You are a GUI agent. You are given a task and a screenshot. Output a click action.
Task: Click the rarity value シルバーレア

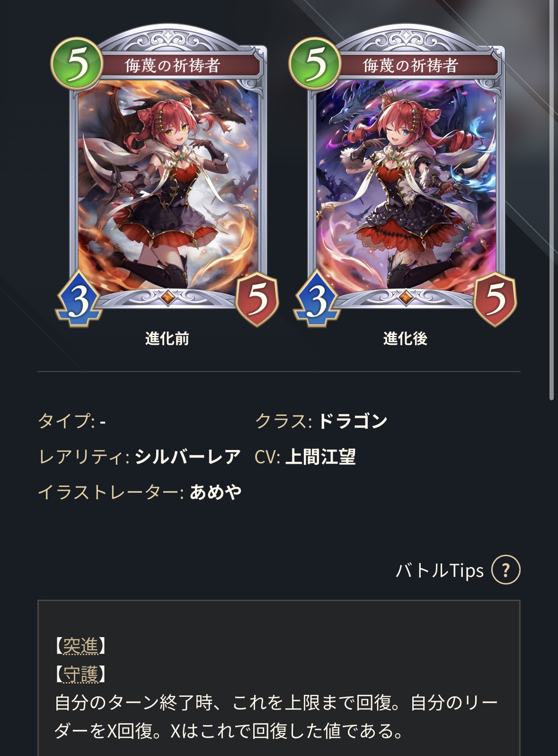[x=188, y=457]
